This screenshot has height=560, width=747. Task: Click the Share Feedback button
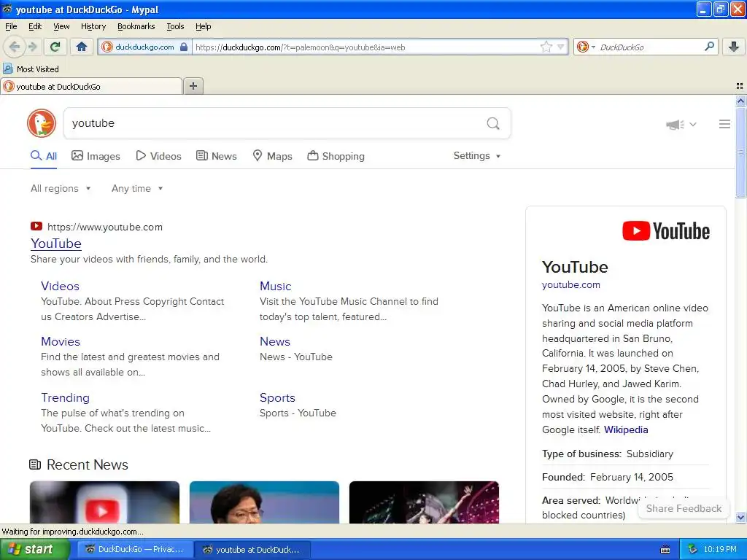point(684,508)
